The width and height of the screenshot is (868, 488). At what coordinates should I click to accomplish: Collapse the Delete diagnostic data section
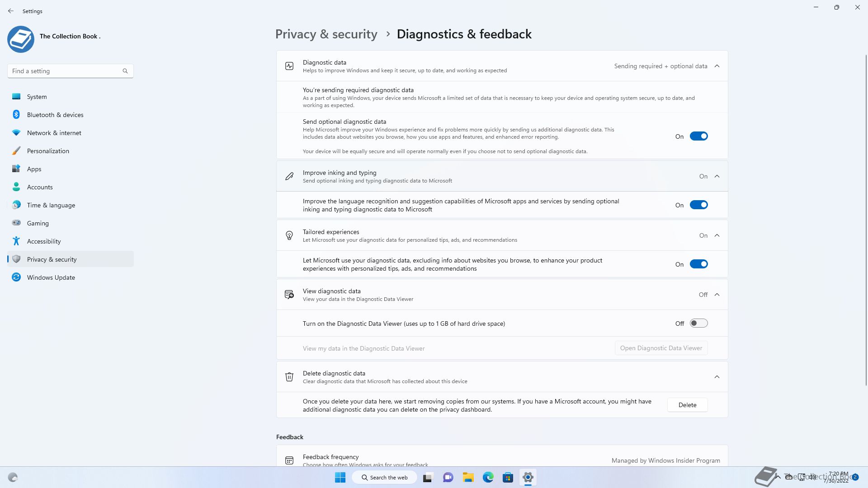pos(717,377)
